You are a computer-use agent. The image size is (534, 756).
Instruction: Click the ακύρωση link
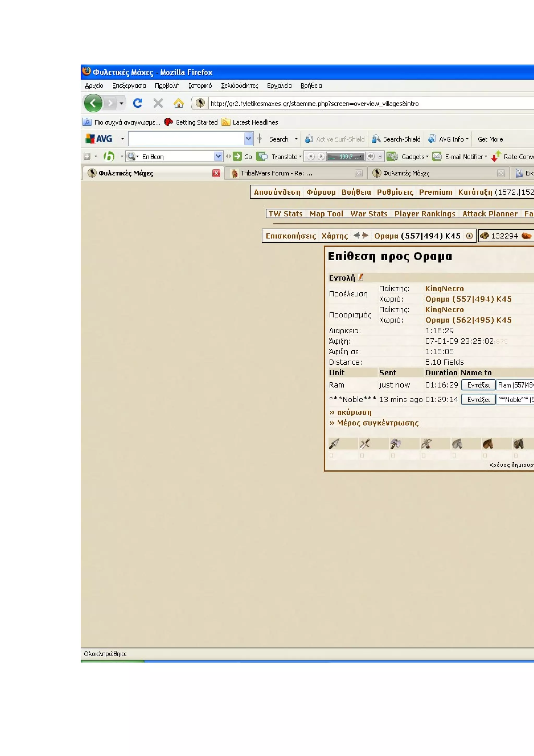pyautogui.click(x=354, y=412)
